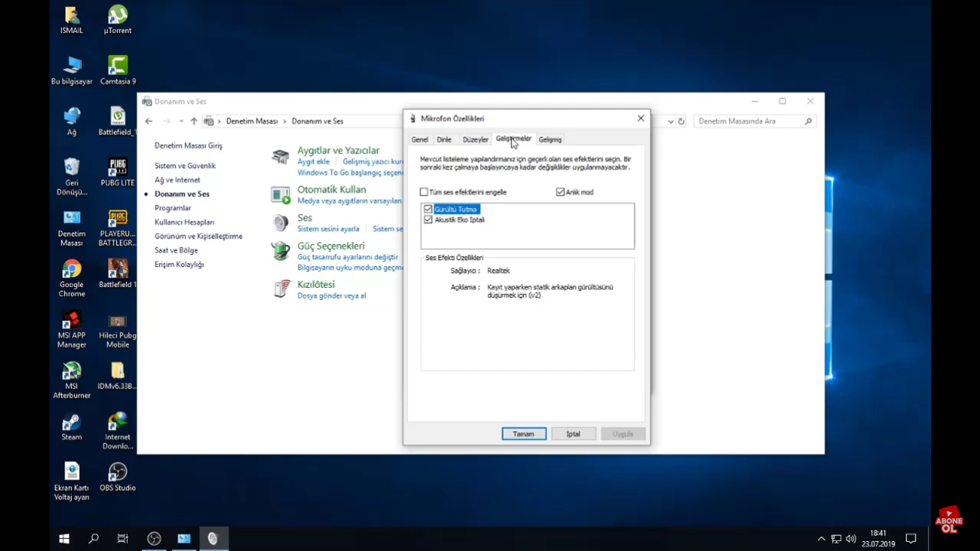Click the Steam desktop shortcut
The height and width of the screenshot is (551, 980).
click(72, 422)
